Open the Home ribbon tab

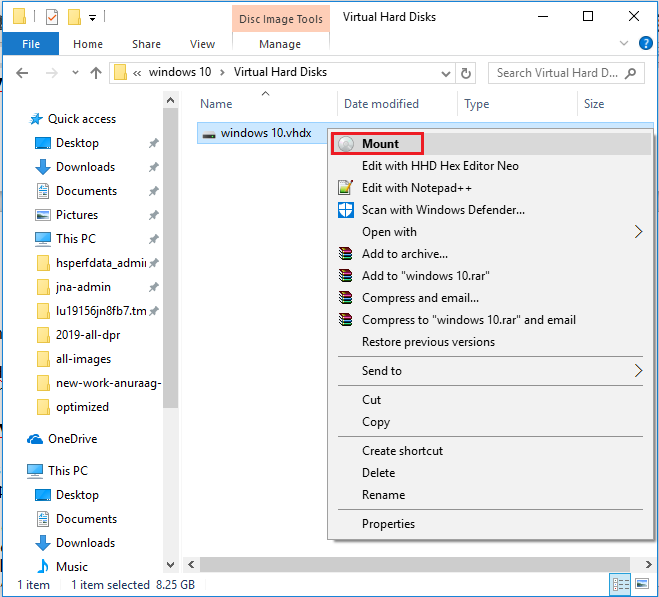pos(88,44)
